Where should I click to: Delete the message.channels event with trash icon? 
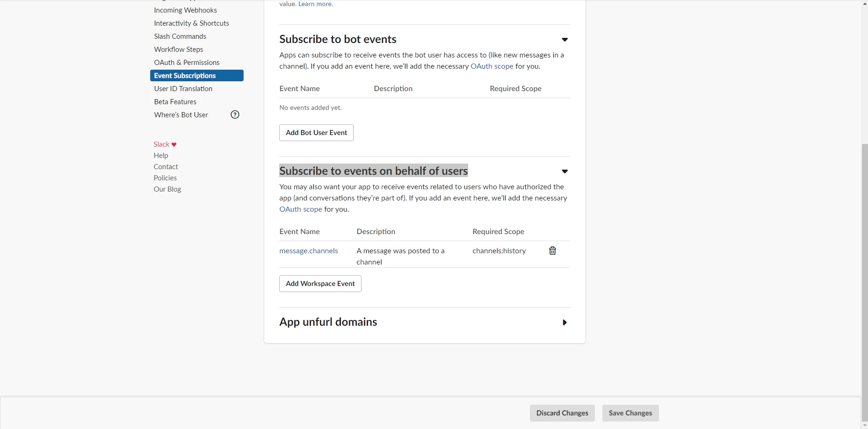[552, 251]
